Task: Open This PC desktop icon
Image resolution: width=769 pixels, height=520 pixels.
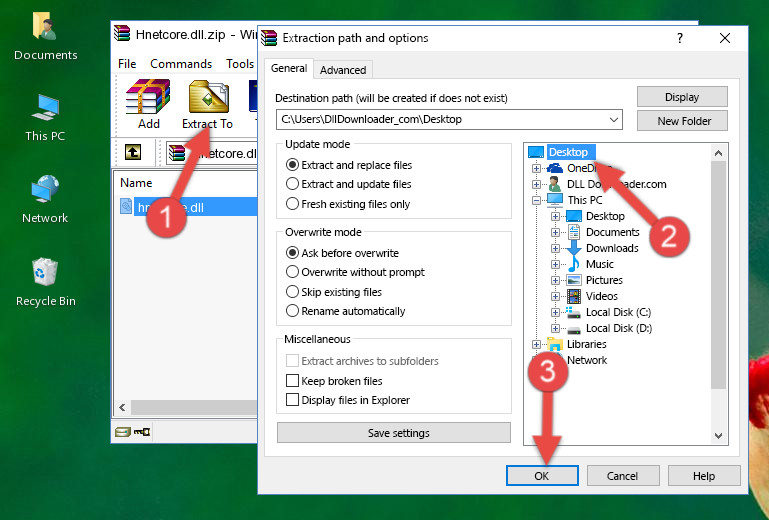Action: point(45,118)
